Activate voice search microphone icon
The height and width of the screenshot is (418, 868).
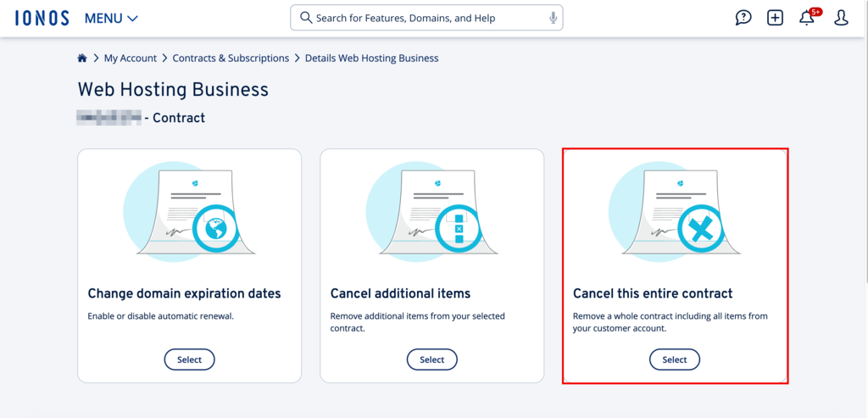553,18
